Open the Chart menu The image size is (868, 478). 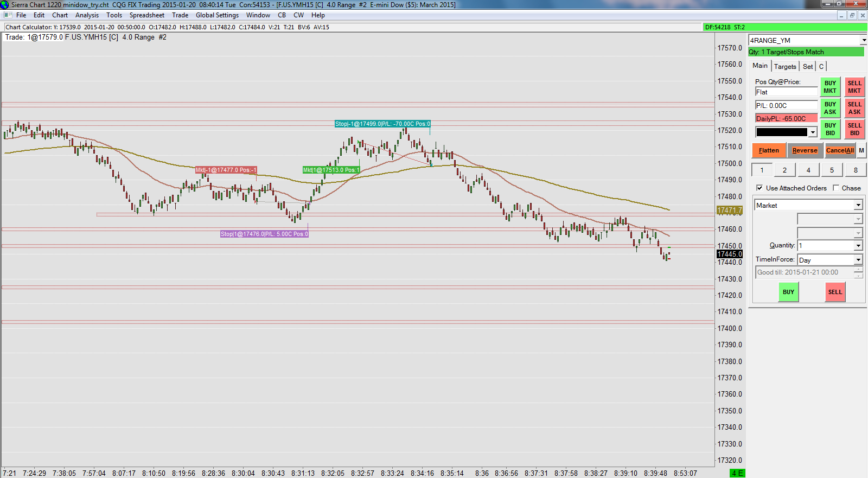(60, 15)
